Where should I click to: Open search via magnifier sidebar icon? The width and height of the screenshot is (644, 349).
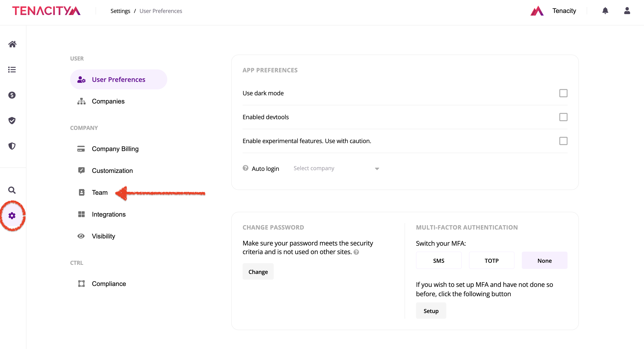coord(12,190)
